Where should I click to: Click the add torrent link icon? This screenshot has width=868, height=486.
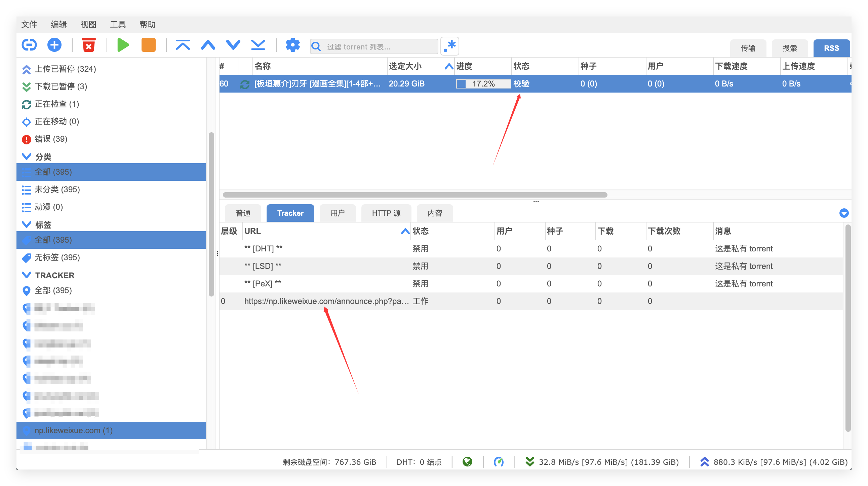pos(29,45)
